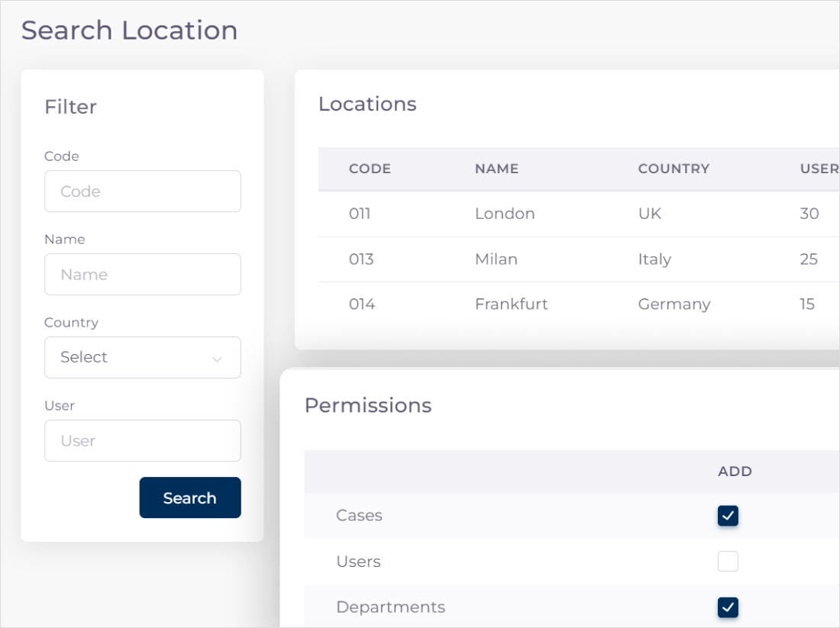Sort locations by COUNTRY header
The height and width of the screenshot is (628, 840).
(674, 169)
